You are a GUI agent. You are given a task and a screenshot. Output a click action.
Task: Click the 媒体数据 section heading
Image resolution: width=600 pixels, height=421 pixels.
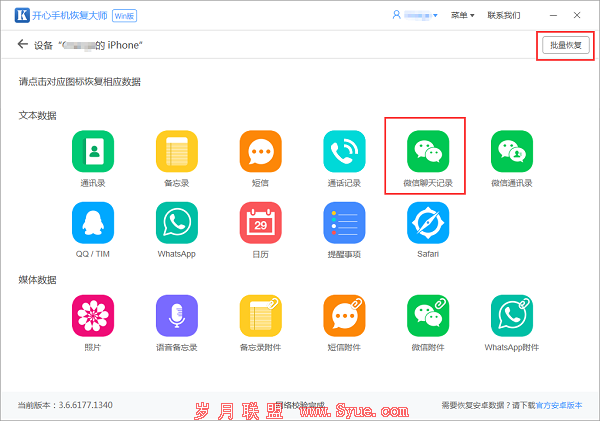pyautogui.click(x=38, y=280)
